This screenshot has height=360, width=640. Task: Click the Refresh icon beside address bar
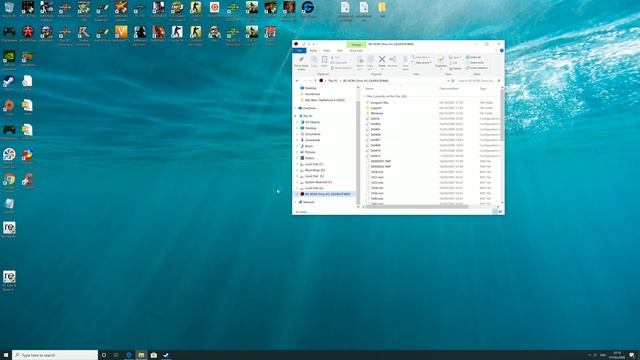coord(453,81)
